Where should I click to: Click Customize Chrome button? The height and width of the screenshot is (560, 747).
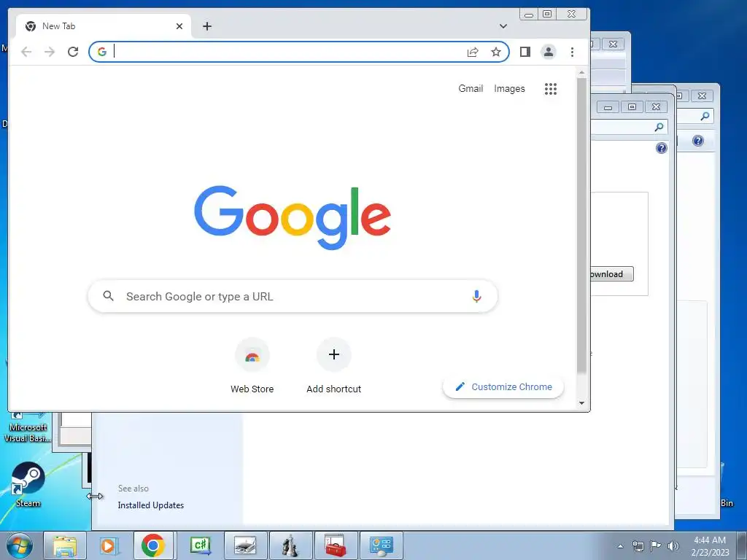pyautogui.click(x=503, y=386)
